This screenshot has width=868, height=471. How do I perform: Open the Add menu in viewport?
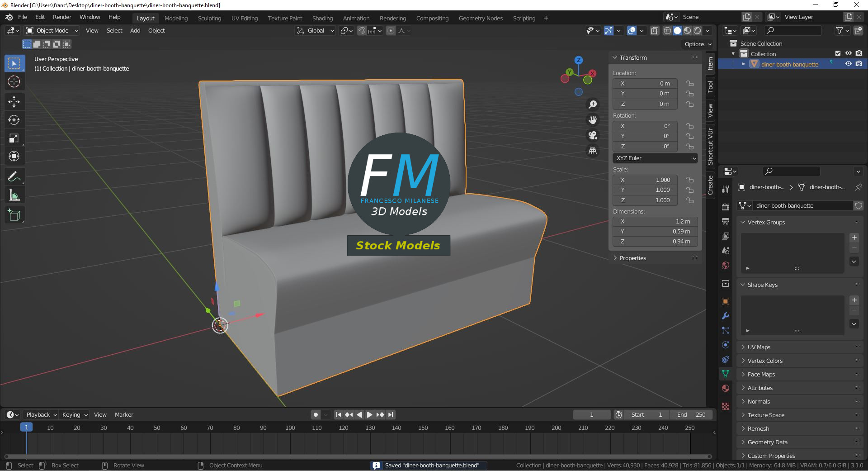tap(135, 31)
